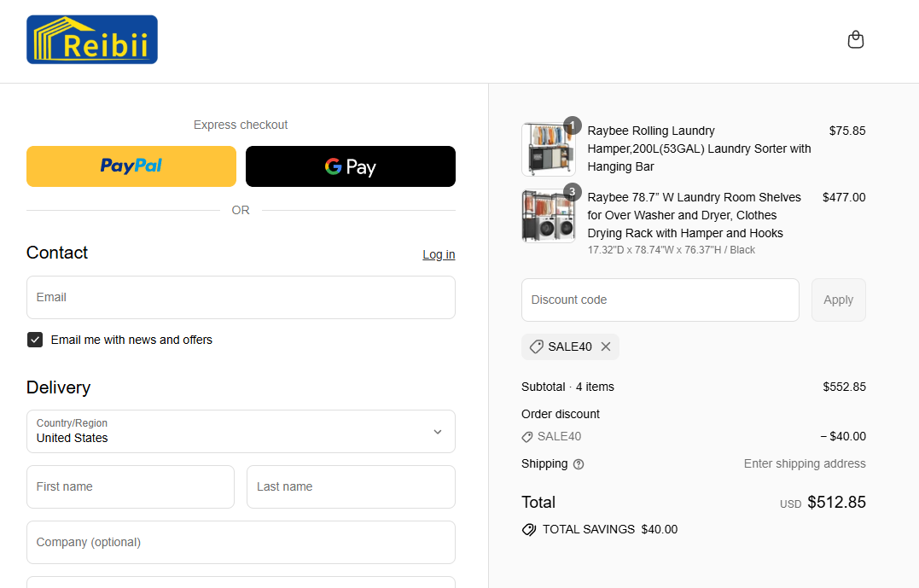Screen dimensions: 919x588
Task: Click the Laundry Room Shelves thumbnail
Action: tap(549, 216)
